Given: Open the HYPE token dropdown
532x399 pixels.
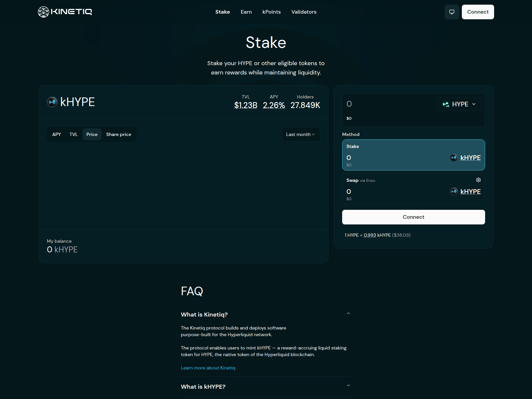Looking at the screenshot, I should [x=459, y=104].
